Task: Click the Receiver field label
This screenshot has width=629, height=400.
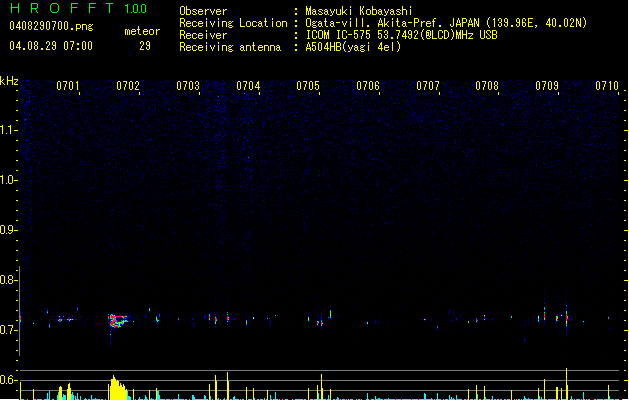Action: click(203, 35)
